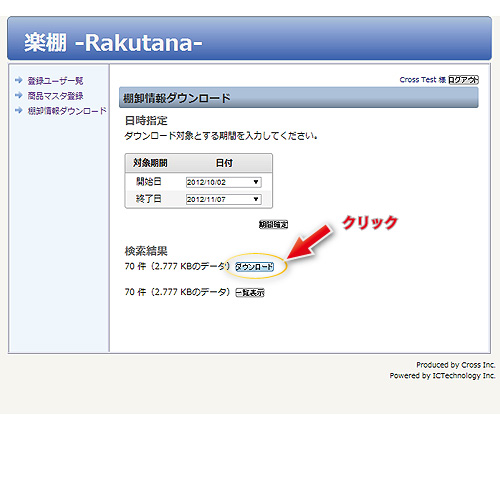Show results with the 一覧表示 button
Viewport: 500px width, 500px height.
pos(250,293)
